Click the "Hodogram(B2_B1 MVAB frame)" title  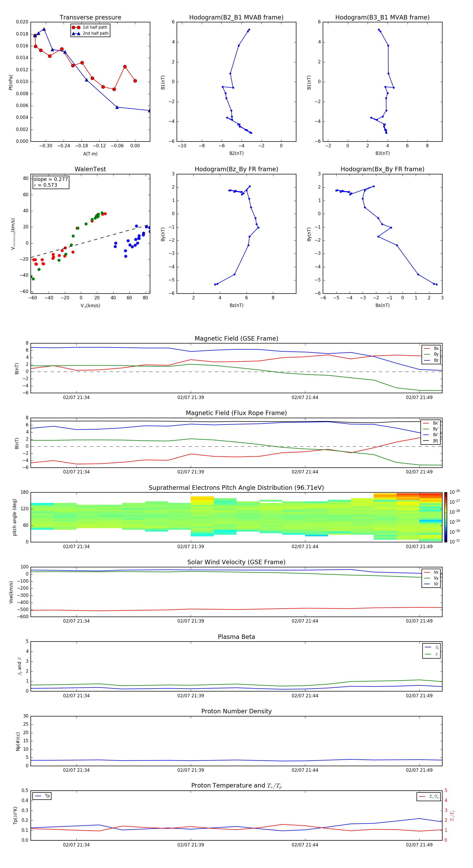click(236, 18)
